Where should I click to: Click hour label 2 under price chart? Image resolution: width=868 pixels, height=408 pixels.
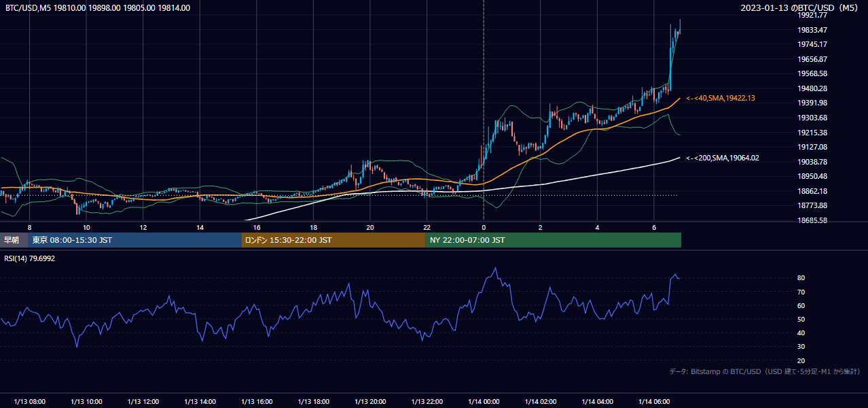[x=540, y=227]
